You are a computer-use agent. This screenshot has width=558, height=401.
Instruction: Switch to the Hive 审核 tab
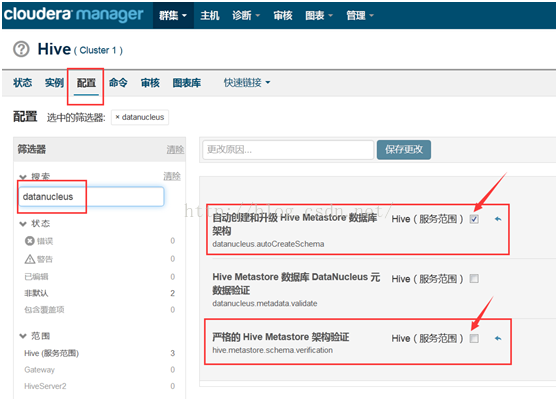point(150,83)
